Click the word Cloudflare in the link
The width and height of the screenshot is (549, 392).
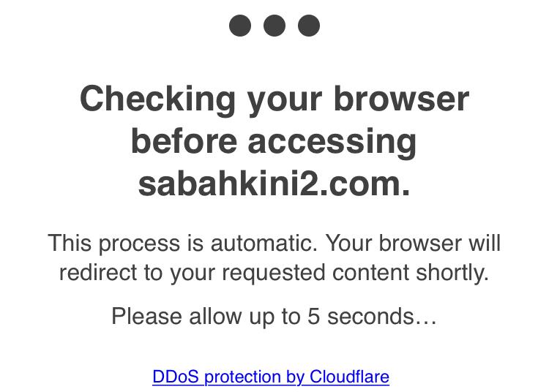tap(349, 377)
